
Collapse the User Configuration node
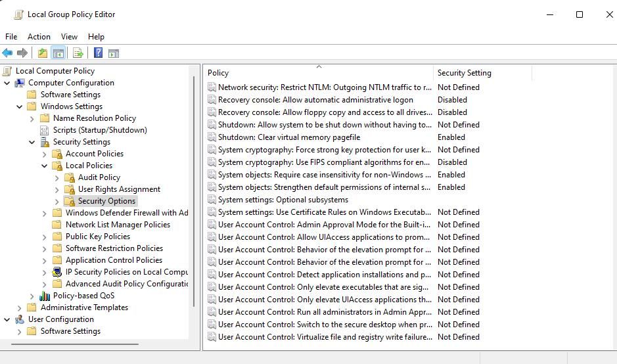tap(7, 319)
